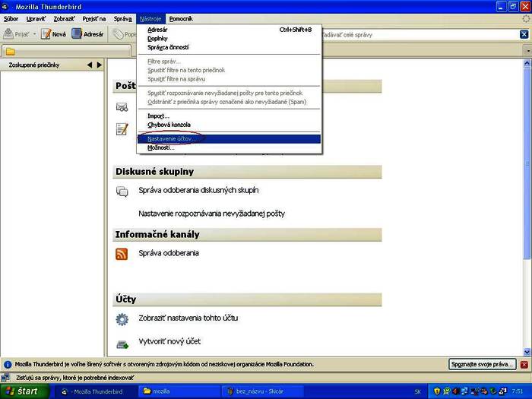Open the Upraviť menu
This screenshot has width=532, height=399.
click(x=36, y=19)
